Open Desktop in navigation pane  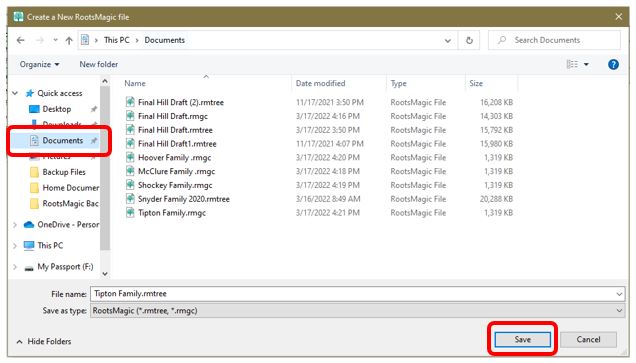(56, 109)
